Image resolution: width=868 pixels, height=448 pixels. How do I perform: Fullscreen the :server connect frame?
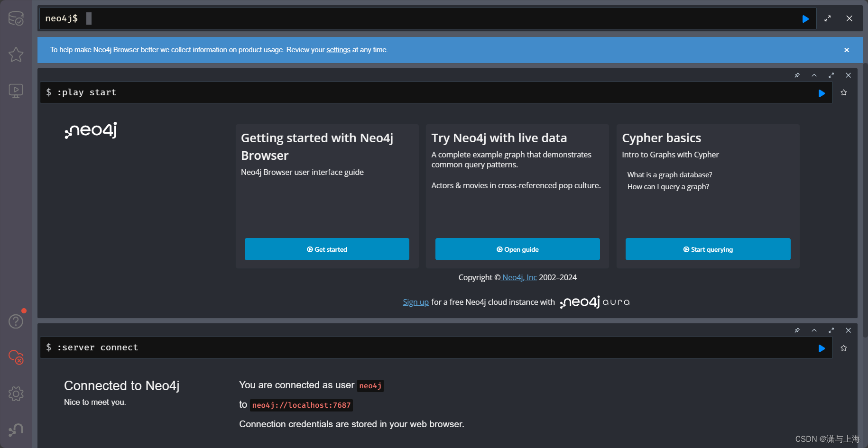(831, 330)
